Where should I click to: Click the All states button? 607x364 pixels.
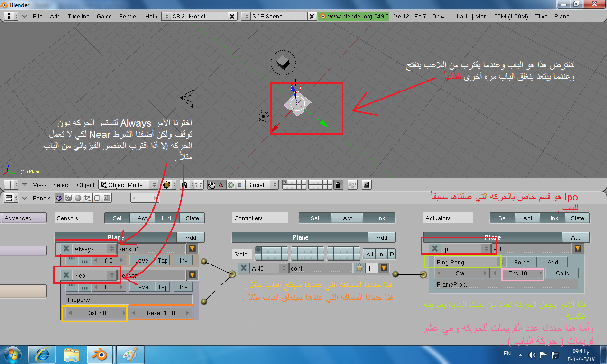point(369,255)
